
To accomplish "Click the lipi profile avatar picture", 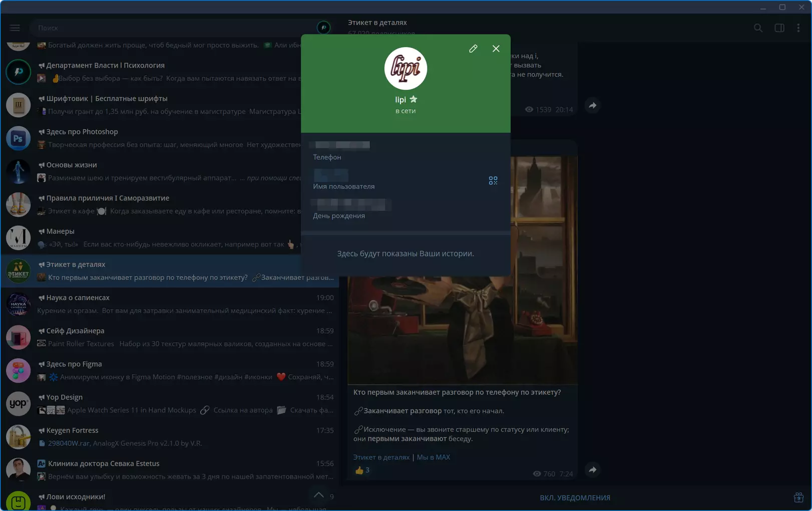I will tap(405, 69).
